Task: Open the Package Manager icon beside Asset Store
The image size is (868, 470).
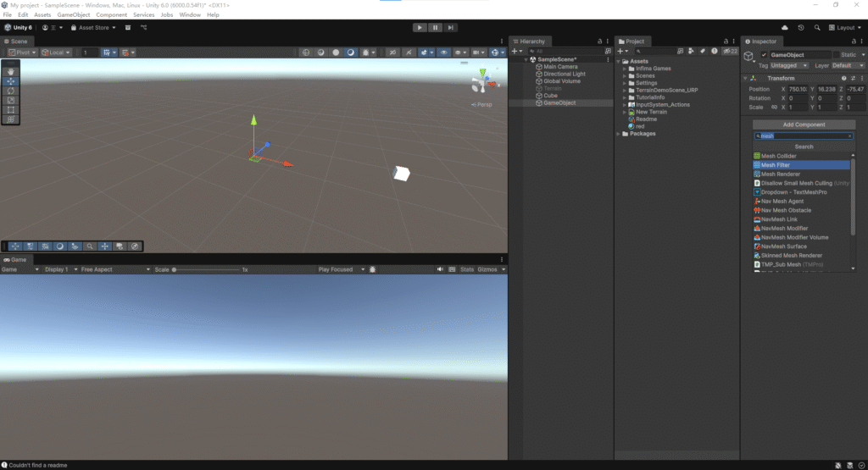Action: tap(128, 28)
